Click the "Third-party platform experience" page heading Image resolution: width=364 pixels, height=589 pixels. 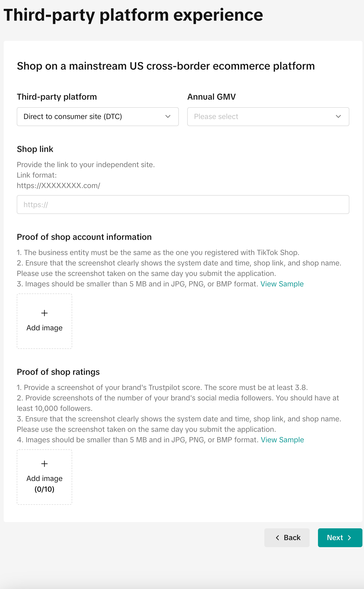point(133,15)
